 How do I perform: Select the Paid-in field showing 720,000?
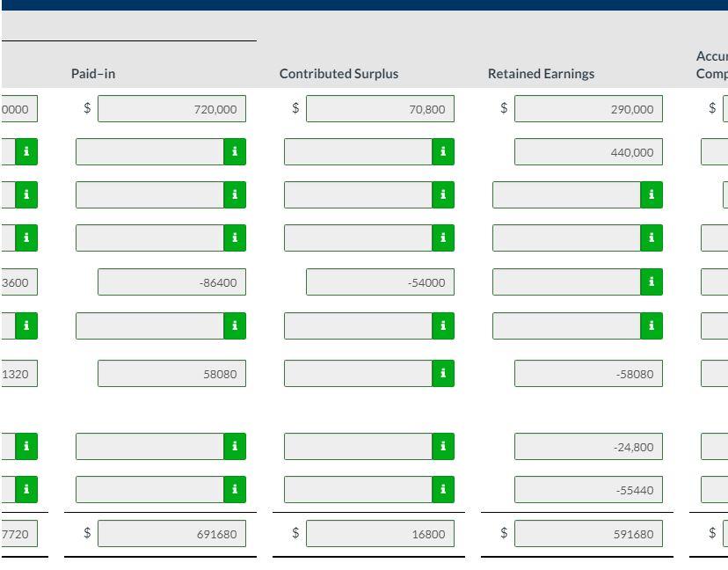point(171,109)
